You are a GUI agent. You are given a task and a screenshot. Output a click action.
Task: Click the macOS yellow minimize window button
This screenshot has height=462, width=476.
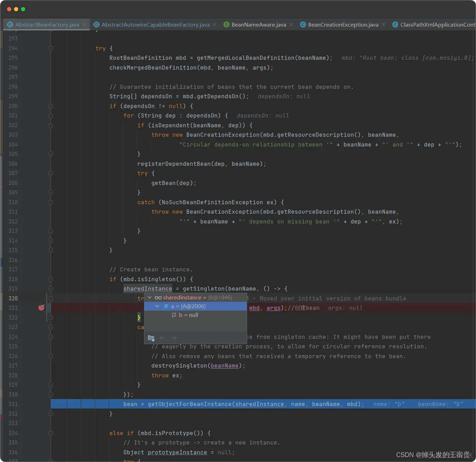coord(16,9)
